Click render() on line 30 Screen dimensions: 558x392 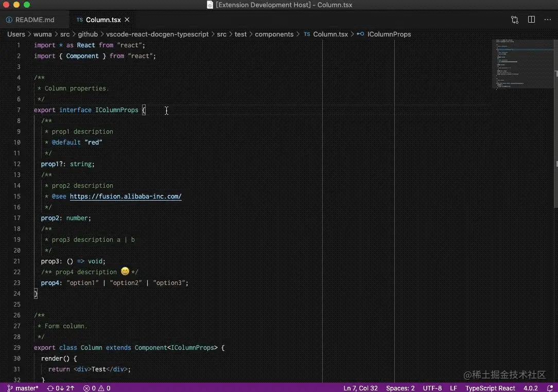55,359
